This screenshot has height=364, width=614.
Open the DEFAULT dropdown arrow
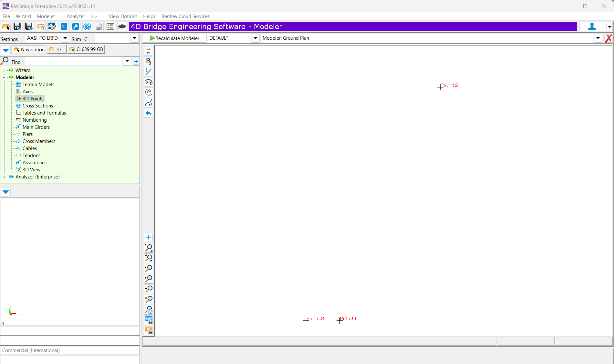click(x=255, y=38)
